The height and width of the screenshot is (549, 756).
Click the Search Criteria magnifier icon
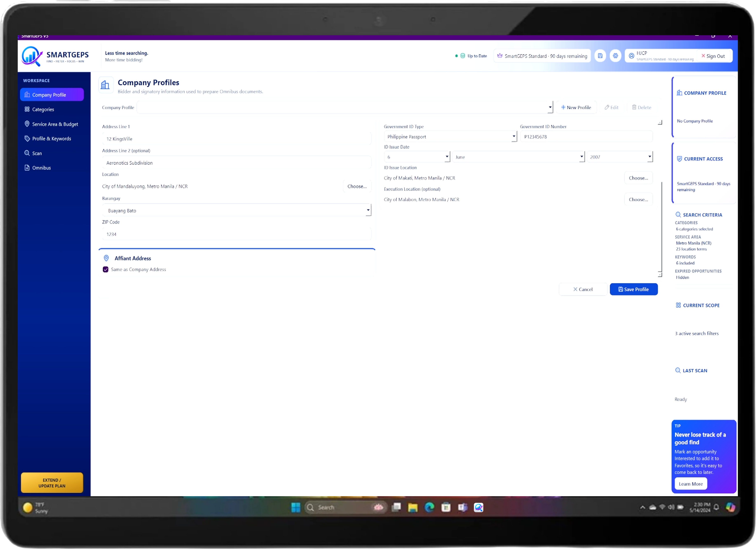click(x=678, y=215)
